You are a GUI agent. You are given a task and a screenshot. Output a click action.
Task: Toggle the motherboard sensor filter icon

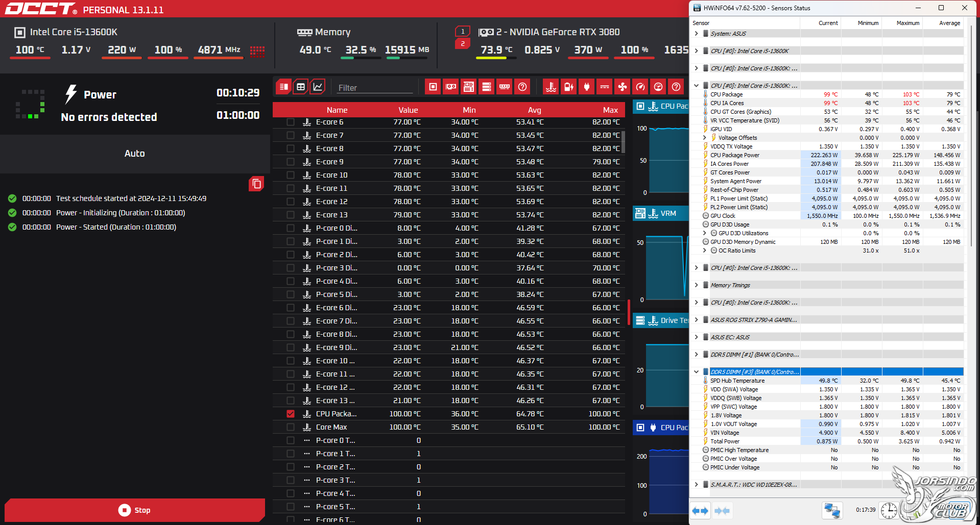(469, 87)
